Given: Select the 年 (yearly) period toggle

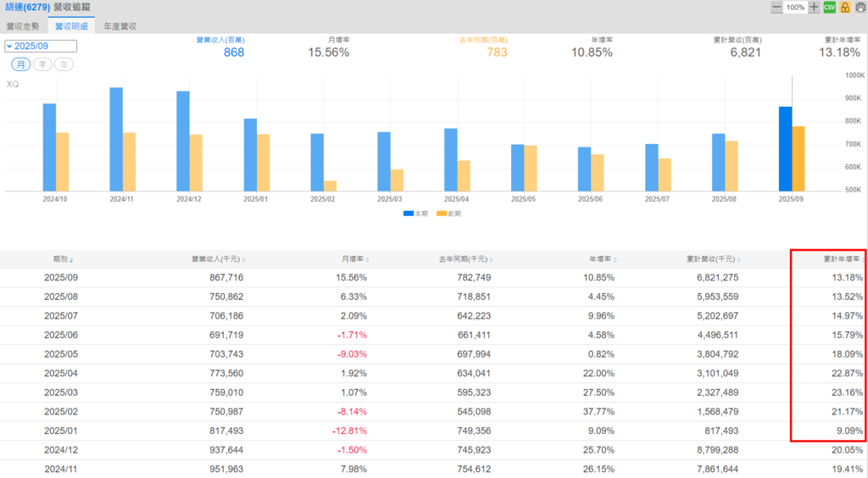Looking at the screenshot, I should coord(64,64).
